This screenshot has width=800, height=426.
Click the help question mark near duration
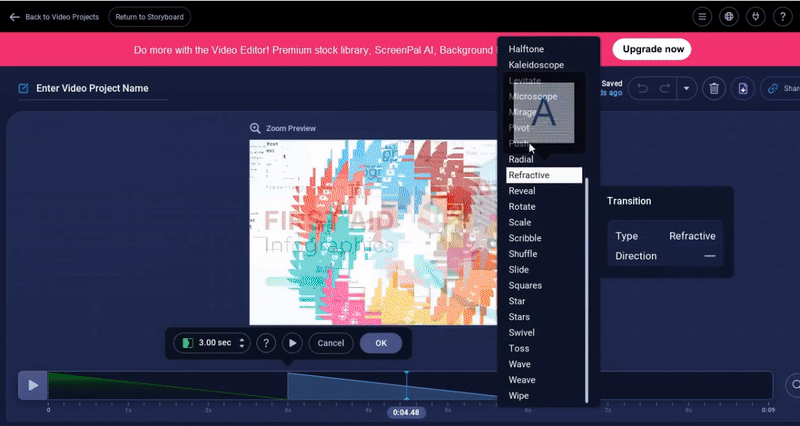click(x=266, y=343)
